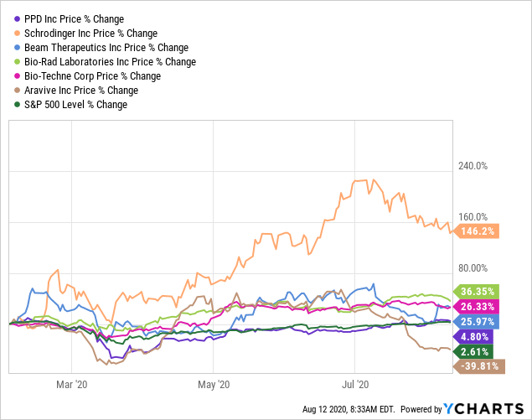Click the Jul '20 axis label
The image size is (532, 420).
coord(356,385)
